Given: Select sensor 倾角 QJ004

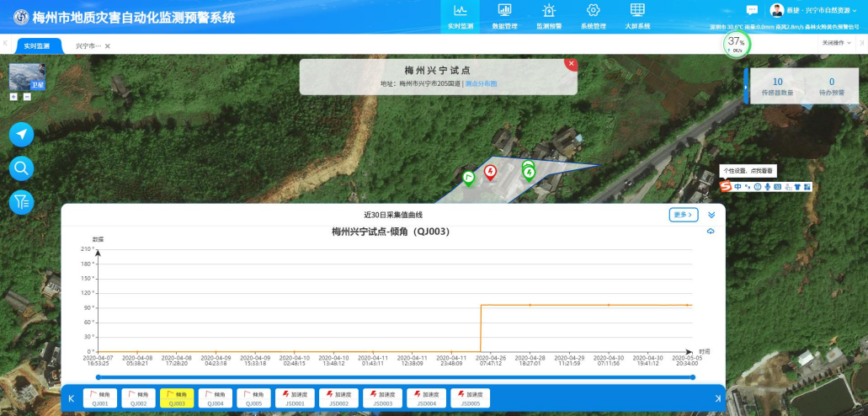Looking at the screenshot, I should [x=216, y=398].
